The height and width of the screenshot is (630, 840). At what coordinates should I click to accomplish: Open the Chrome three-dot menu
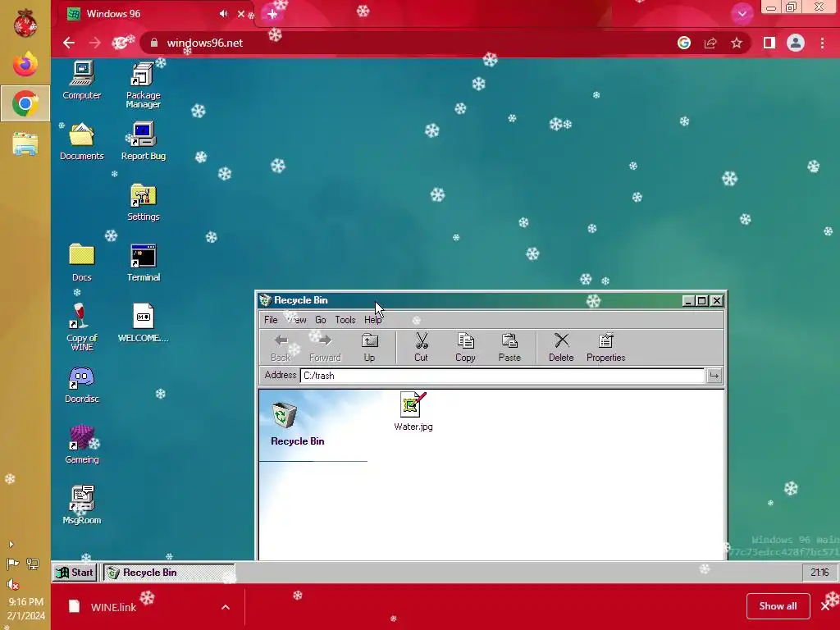pyautogui.click(x=822, y=43)
